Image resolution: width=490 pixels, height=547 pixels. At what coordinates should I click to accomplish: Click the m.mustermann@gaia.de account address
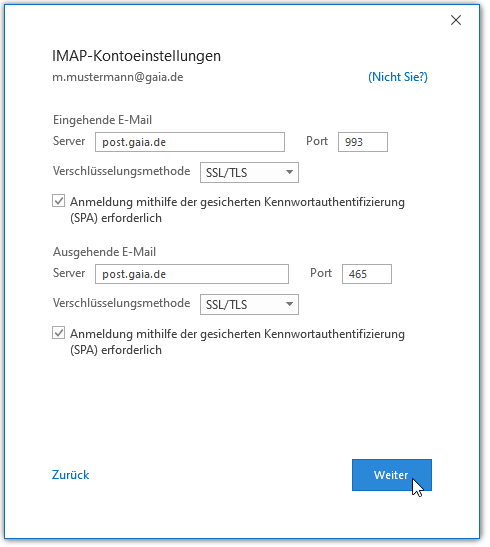118,77
